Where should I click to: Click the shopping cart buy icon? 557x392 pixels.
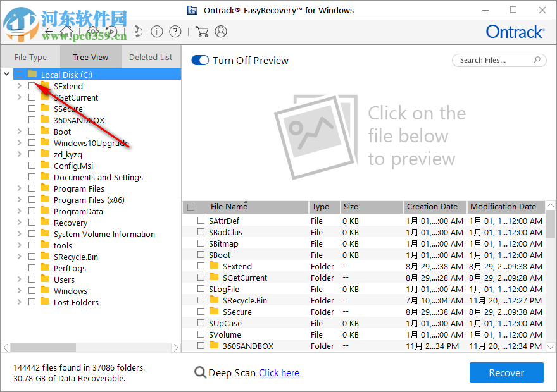[202, 32]
